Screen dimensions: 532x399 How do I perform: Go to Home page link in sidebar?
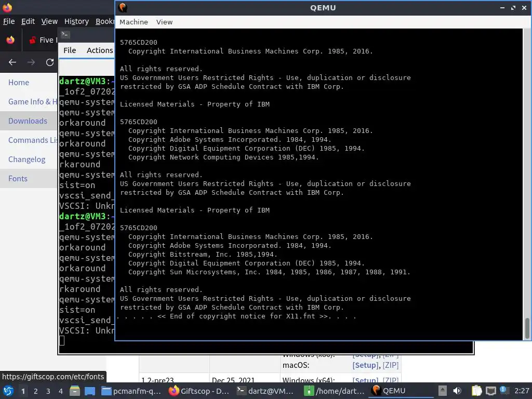click(x=19, y=83)
